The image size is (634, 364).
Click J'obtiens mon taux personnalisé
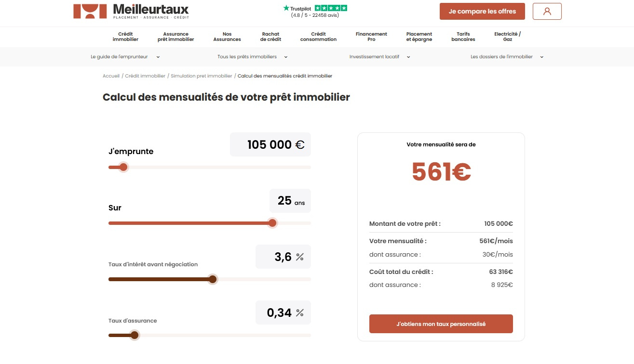coord(441,324)
